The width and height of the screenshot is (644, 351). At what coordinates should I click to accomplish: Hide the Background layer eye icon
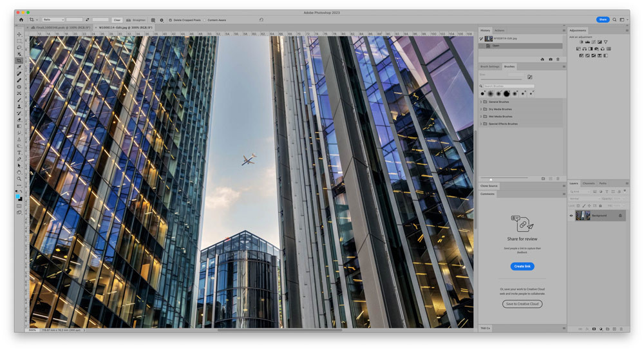point(571,216)
